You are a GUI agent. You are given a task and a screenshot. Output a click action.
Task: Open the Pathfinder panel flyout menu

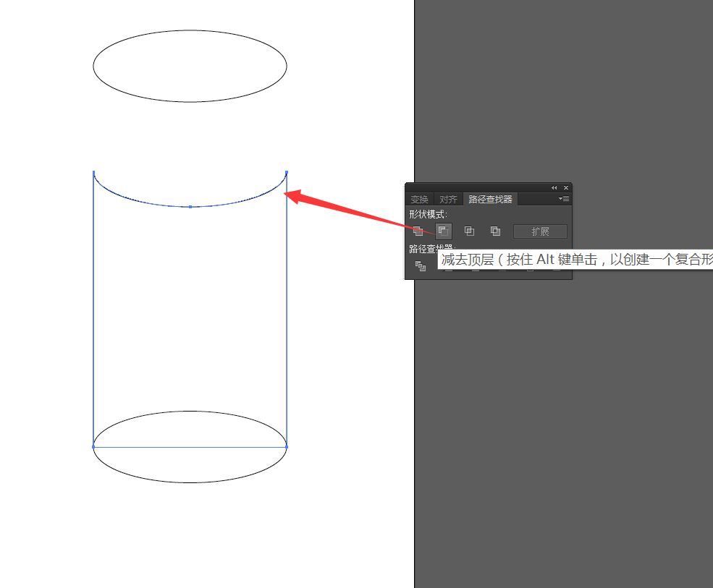(x=564, y=199)
